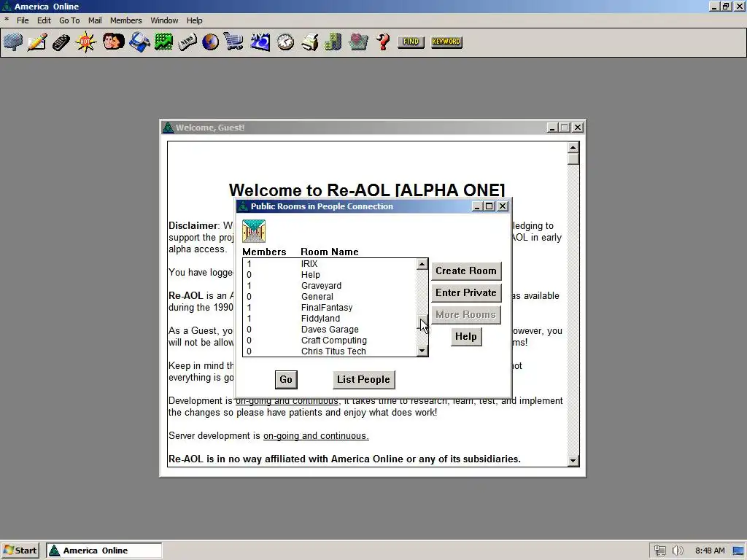This screenshot has height=560, width=747.
Task: Select the Chris Titus Tech room
Action: 329,351
